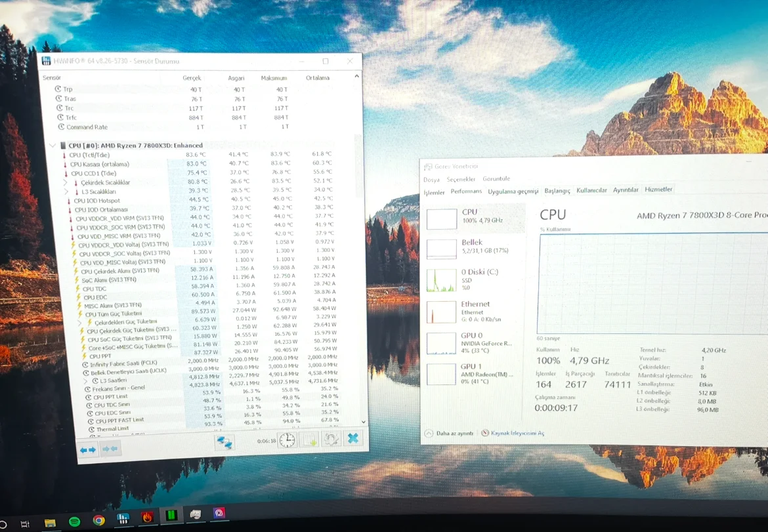Open Spotify from the taskbar

(74, 522)
